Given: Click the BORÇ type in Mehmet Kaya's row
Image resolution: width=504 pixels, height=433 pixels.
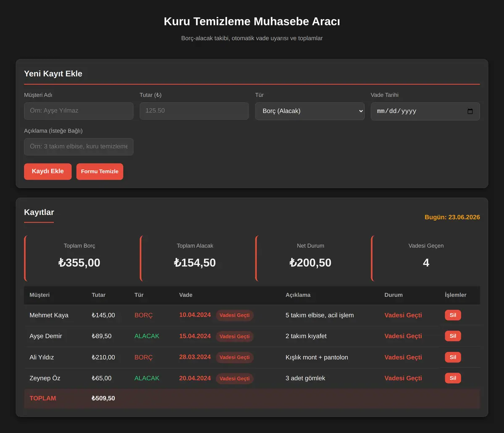Looking at the screenshot, I should [144, 315].
